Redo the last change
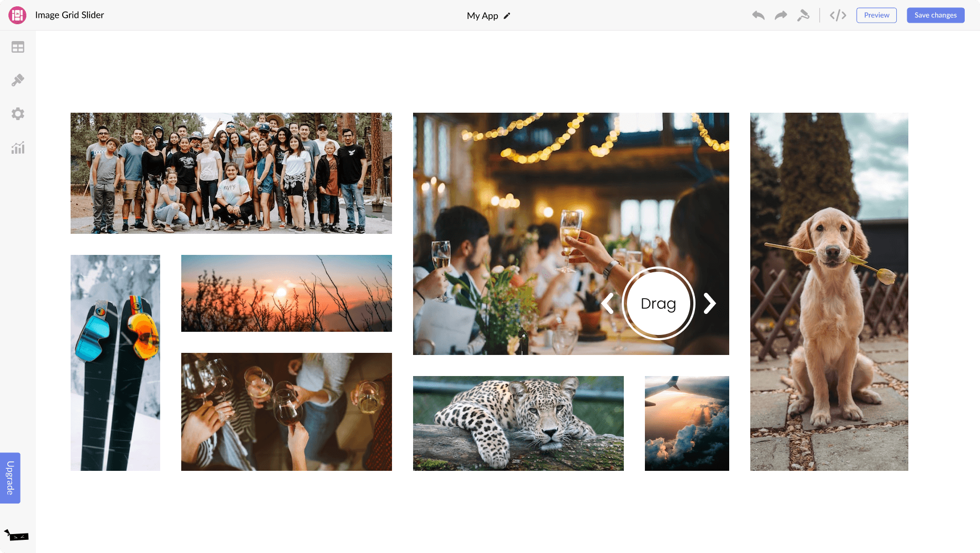This screenshot has height=553, width=980. [781, 15]
